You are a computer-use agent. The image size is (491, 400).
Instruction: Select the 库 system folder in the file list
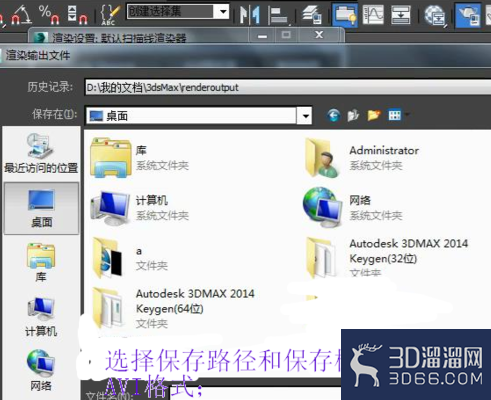pyautogui.click(x=139, y=158)
